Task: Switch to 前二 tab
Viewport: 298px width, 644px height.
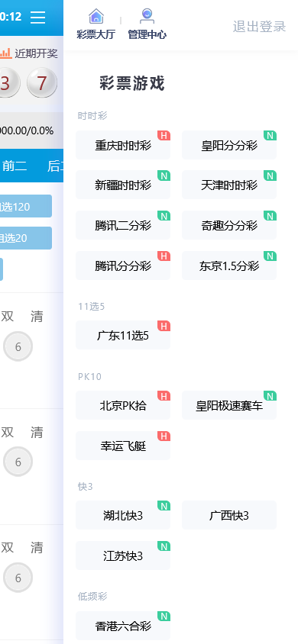Action: [15, 166]
